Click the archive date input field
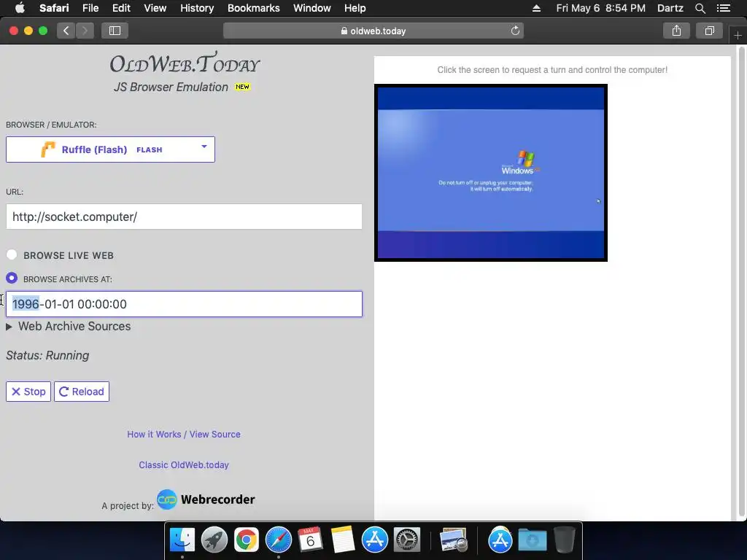747x560 pixels. [184, 304]
